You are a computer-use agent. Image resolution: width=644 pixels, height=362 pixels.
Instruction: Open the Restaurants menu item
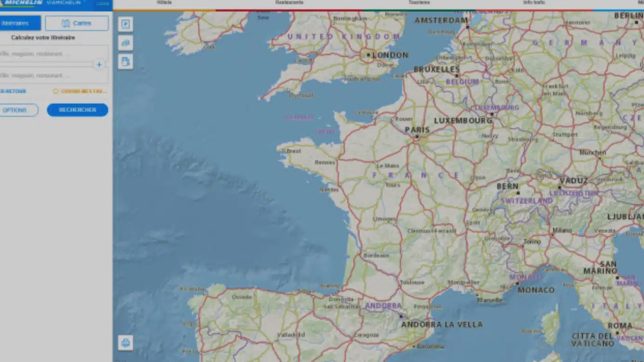(x=289, y=2)
